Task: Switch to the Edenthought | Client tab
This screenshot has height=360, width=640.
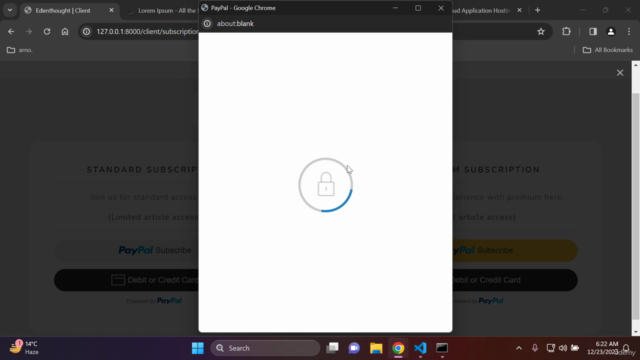Action: [x=63, y=11]
